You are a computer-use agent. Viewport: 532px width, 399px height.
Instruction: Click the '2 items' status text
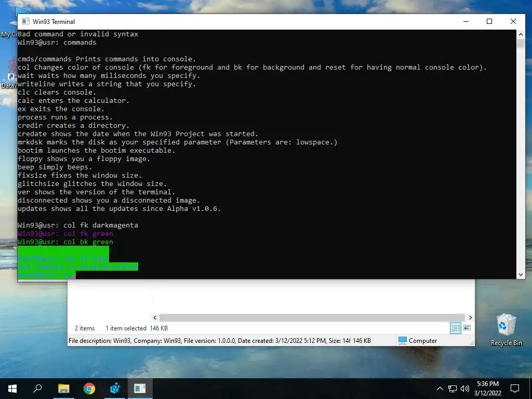click(85, 328)
